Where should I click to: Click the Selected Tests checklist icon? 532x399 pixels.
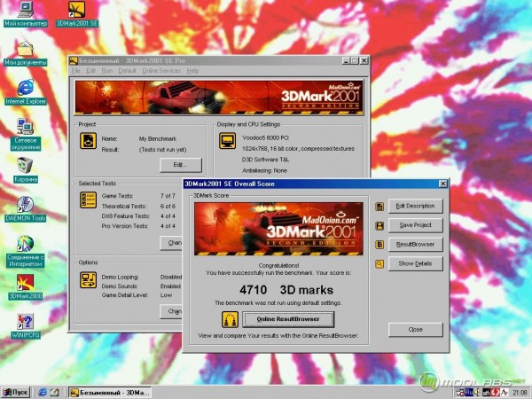coord(88,199)
